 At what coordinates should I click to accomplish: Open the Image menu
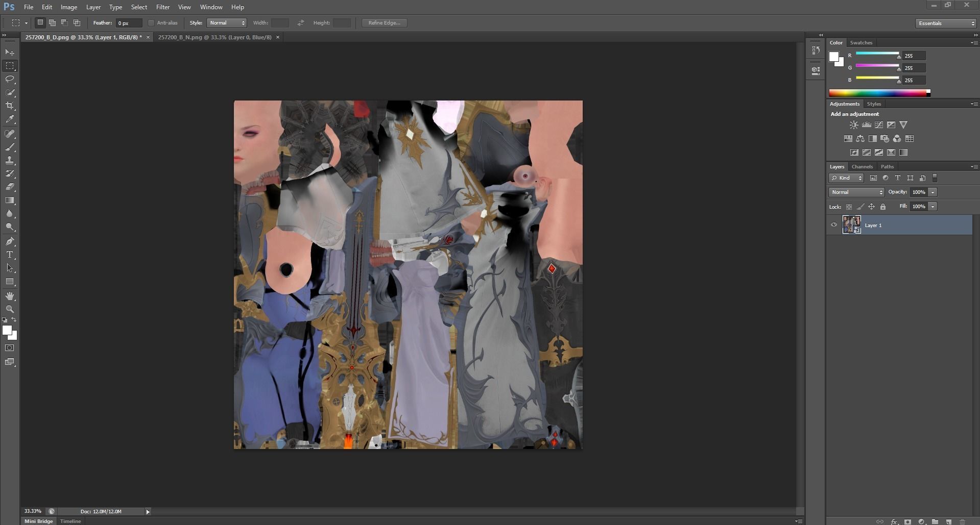(x=69, y=7)
